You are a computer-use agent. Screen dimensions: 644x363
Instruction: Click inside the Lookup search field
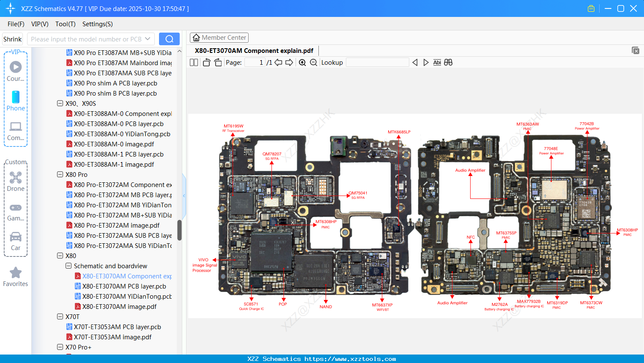pyautogui.click(x=378, y=62)
